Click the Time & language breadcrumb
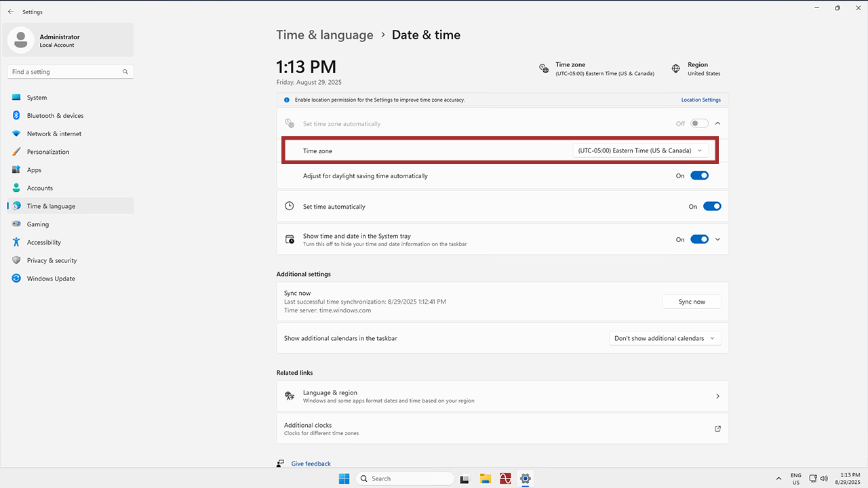Screen dimensions: 868x488 (x=324, y=35)
